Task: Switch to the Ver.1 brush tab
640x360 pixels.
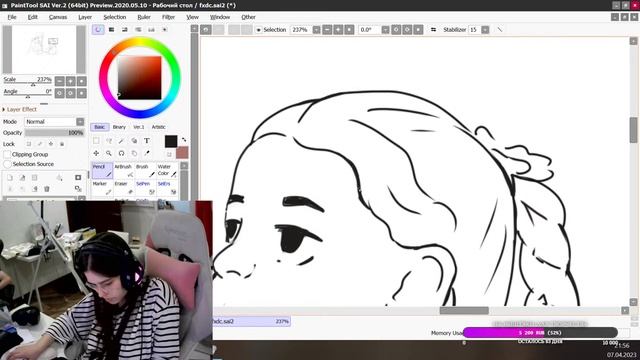Action: [x=139, y=127]
